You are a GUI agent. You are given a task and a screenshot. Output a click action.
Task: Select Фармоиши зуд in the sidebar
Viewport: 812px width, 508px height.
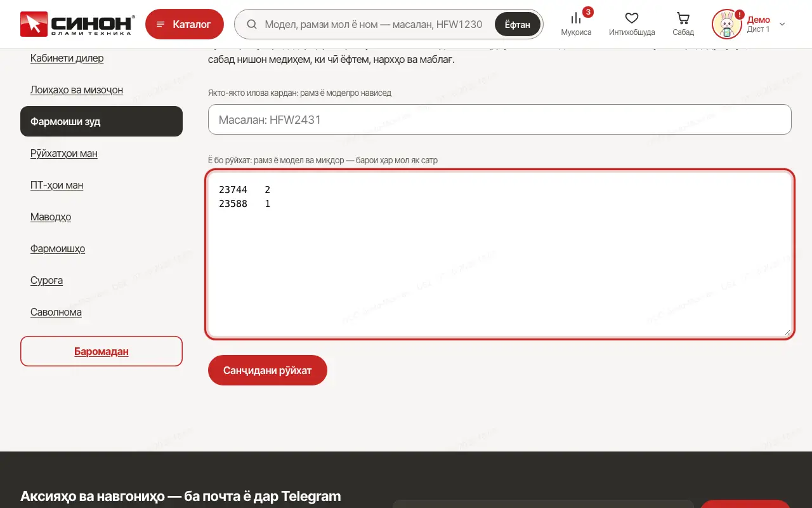pos(101,121)
